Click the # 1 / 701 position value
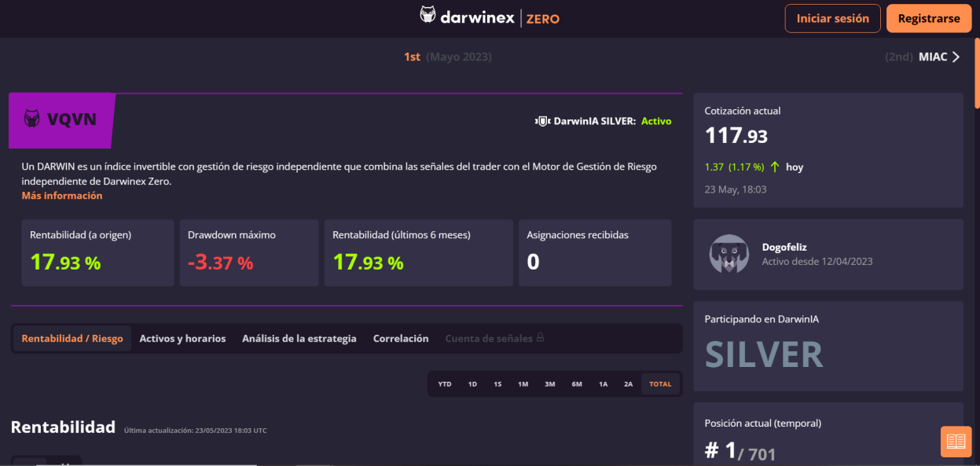The image size is (980, 466). pyautogui.click(x=740, y=451)
